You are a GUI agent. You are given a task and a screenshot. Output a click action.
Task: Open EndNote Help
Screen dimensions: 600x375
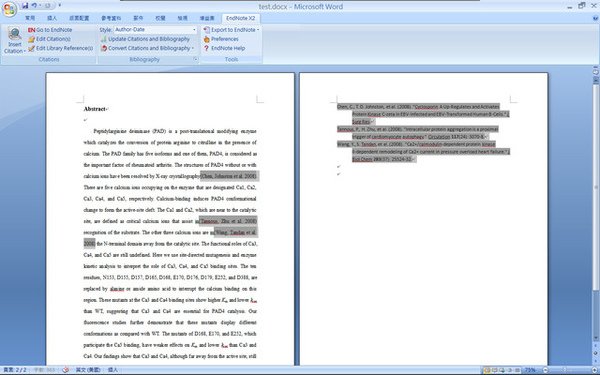pos(224,48)
